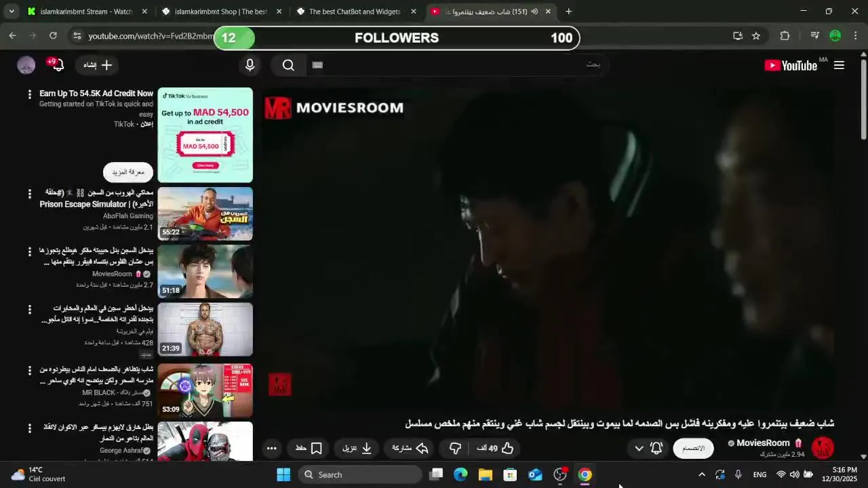
Task: Save video to playlist
Action: [x=309, y=448]
